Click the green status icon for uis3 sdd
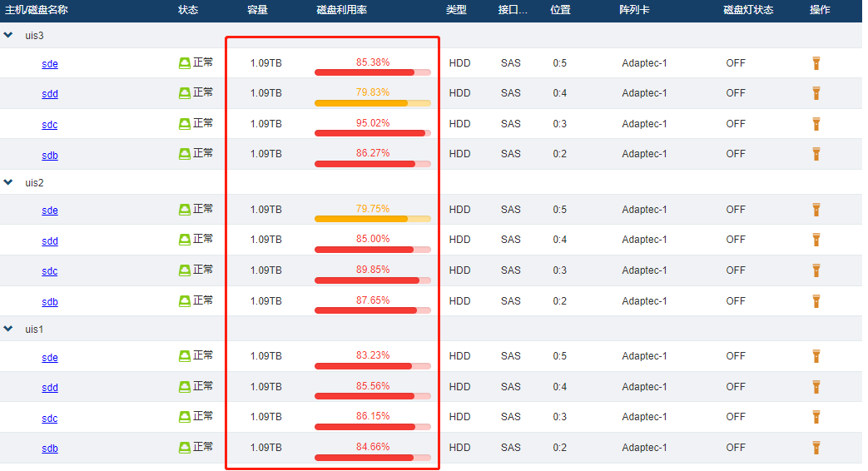Screen dimensions: 868x471 coord(185,93)
